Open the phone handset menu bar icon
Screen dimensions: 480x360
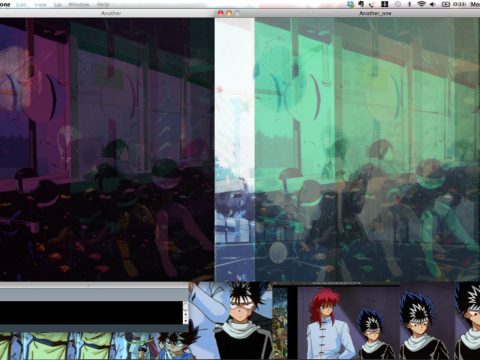pos(371,4)
